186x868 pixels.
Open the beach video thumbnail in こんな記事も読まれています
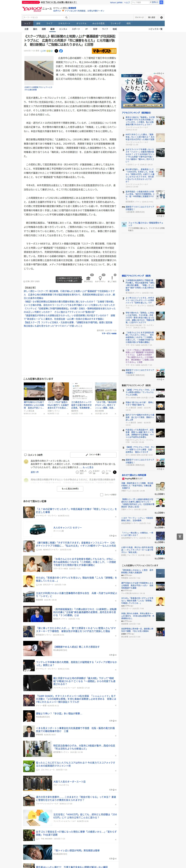point(34,391)
